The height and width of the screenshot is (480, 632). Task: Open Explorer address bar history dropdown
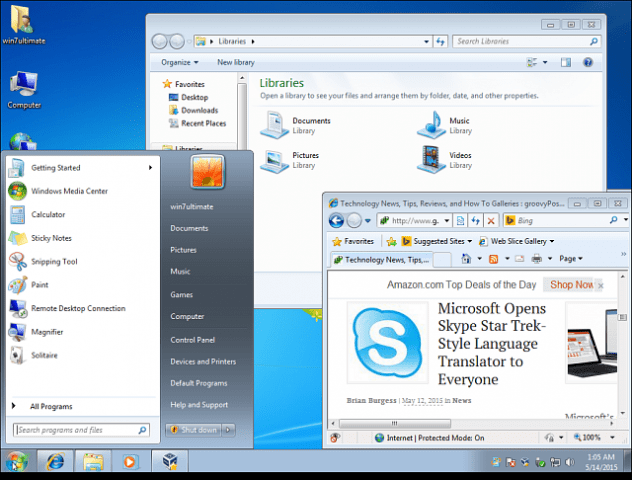[426, 42]
